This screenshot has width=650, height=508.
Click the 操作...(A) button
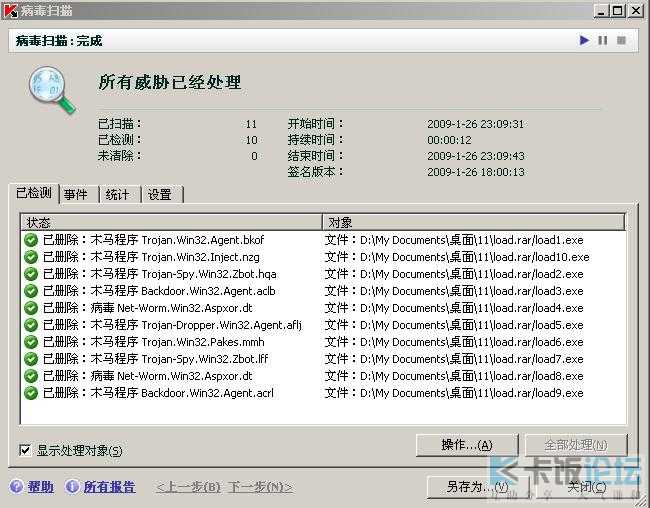coord(467,445)
